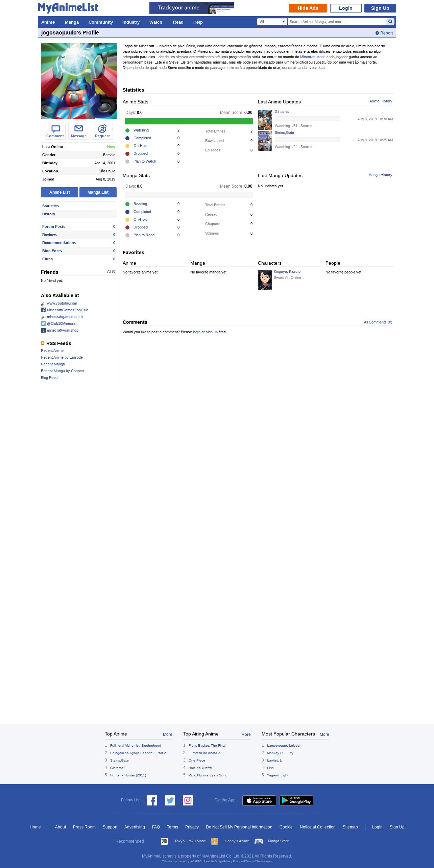Viewport: 434px width, 868px height.
Task: Click the Report icon link
Action: click(x=384, y=33)
